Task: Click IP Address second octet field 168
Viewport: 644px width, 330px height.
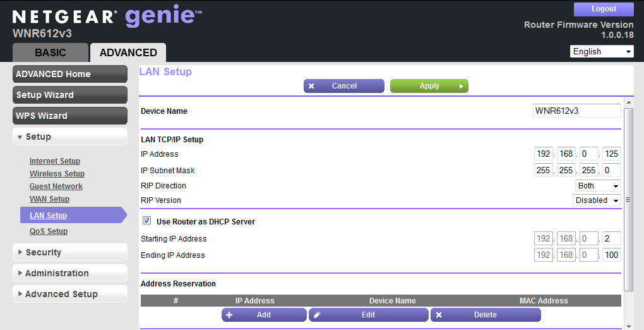Action: [x=566, y=154]
